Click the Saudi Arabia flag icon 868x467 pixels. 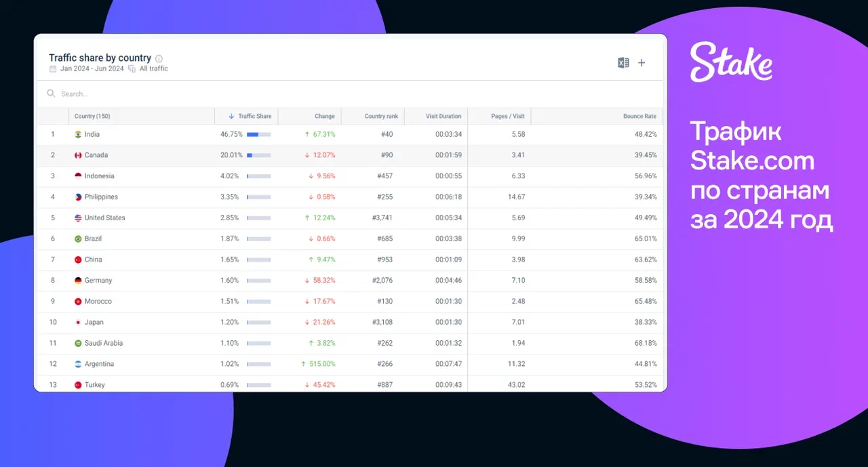pyautogui.click(x=78, y=344)
